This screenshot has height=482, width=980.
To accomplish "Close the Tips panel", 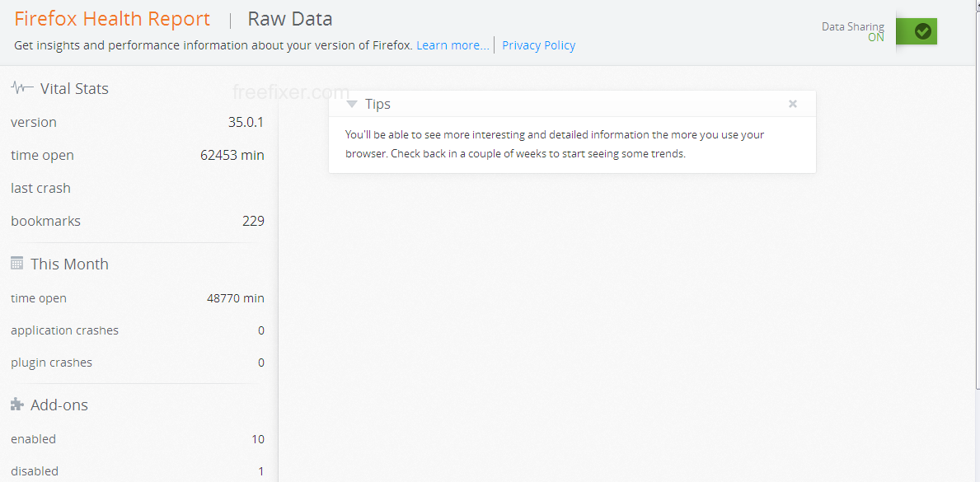I will coord(793,104).
